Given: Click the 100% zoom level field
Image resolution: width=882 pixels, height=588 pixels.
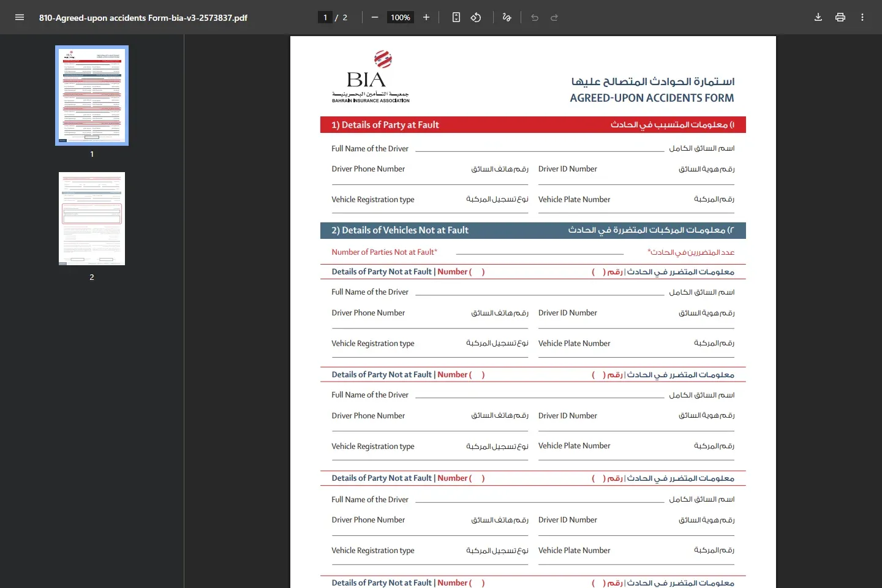Looking at the screenshot, I should tap(401, 17).
